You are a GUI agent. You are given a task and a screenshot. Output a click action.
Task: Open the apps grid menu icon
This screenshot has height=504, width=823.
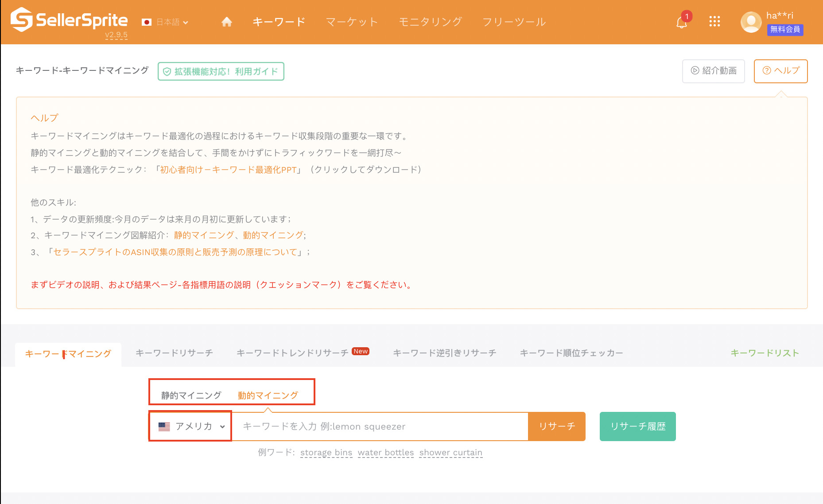(714, 22)
